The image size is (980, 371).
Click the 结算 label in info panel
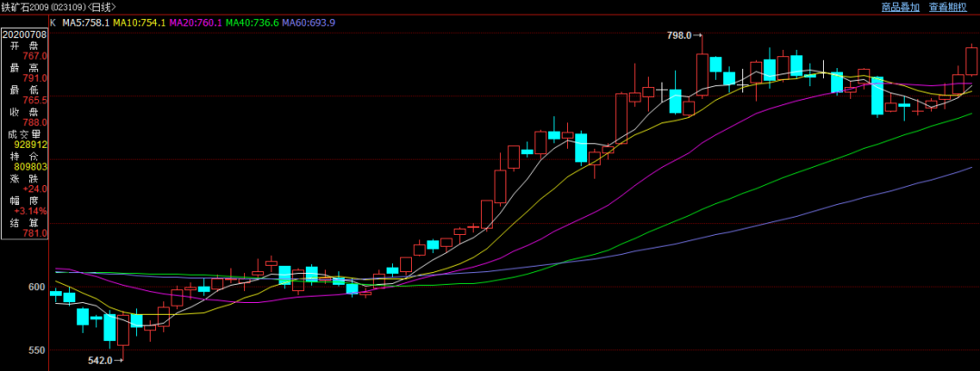(x=24, y=222)
